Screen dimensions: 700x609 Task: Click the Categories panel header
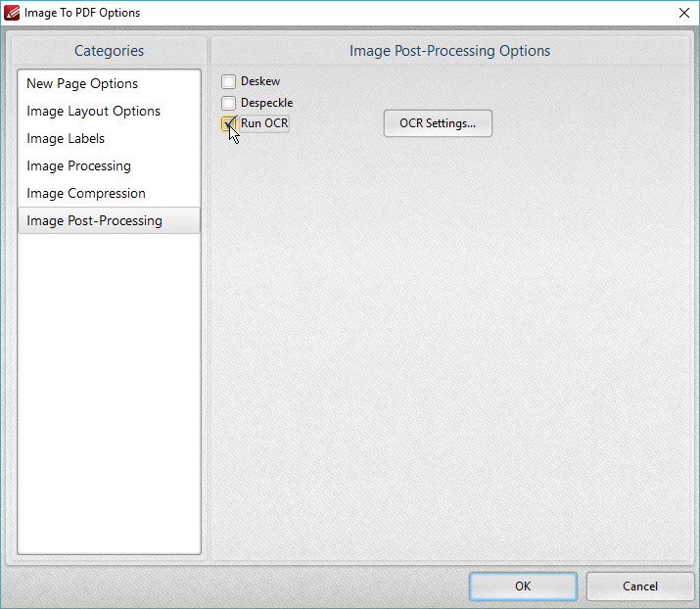(109, 51)
